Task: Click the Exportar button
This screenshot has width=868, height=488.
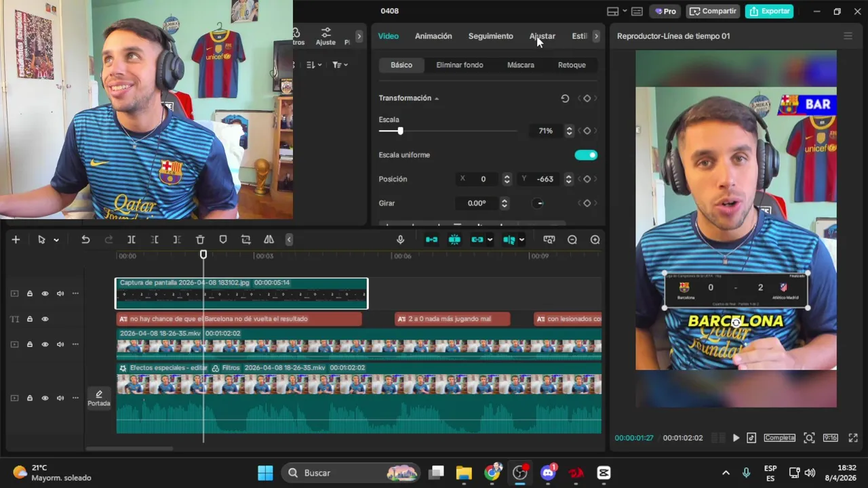Action: (770, 11)
